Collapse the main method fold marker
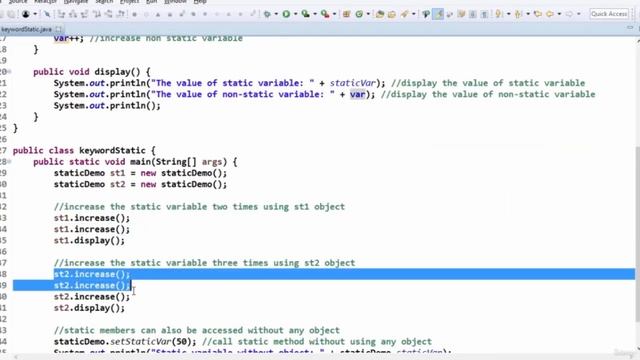Viewport: 640px width, 360px height. click(9, 162)
